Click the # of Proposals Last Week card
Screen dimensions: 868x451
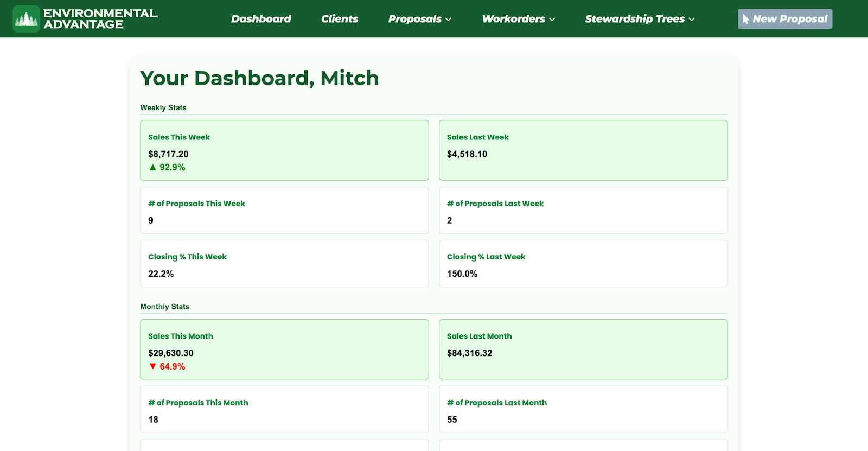click(x=583, y=211)
